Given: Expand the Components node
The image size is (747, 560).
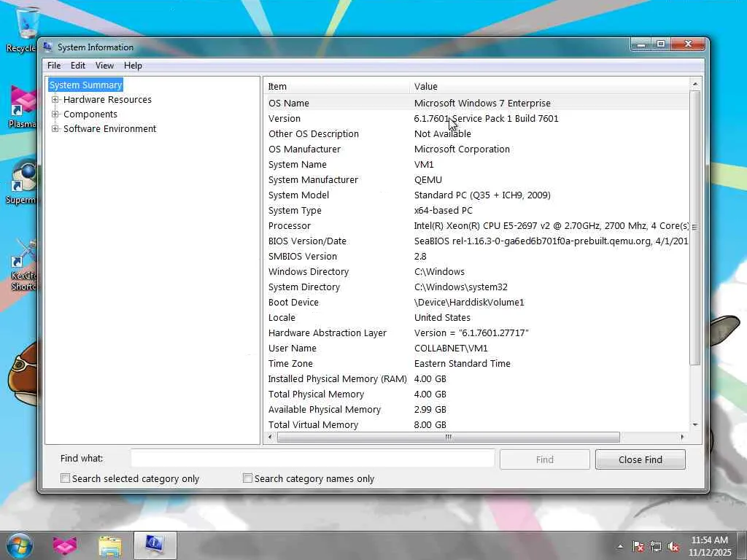Looking at the screenshot, I should 55,114.
